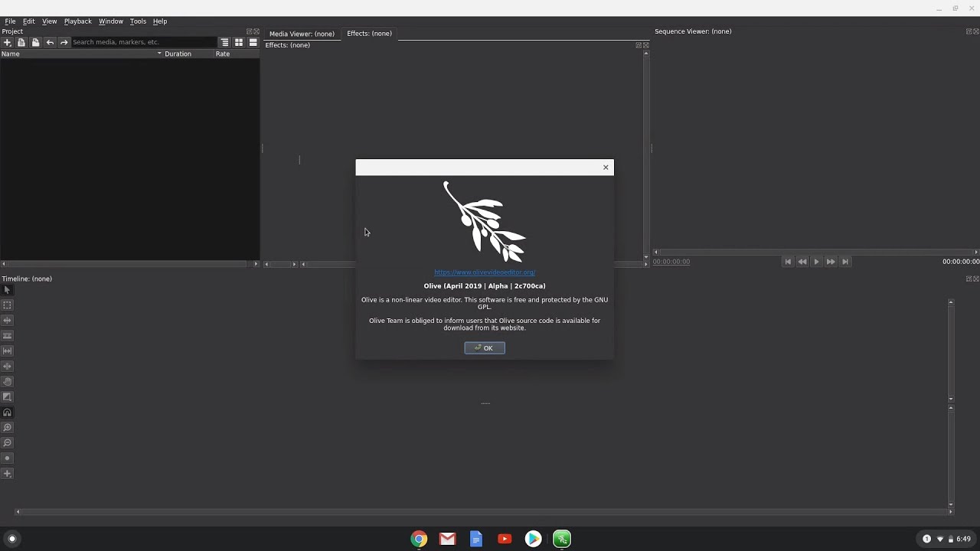Open the View menu
The image size is (980, 551).
click(49, 21)
